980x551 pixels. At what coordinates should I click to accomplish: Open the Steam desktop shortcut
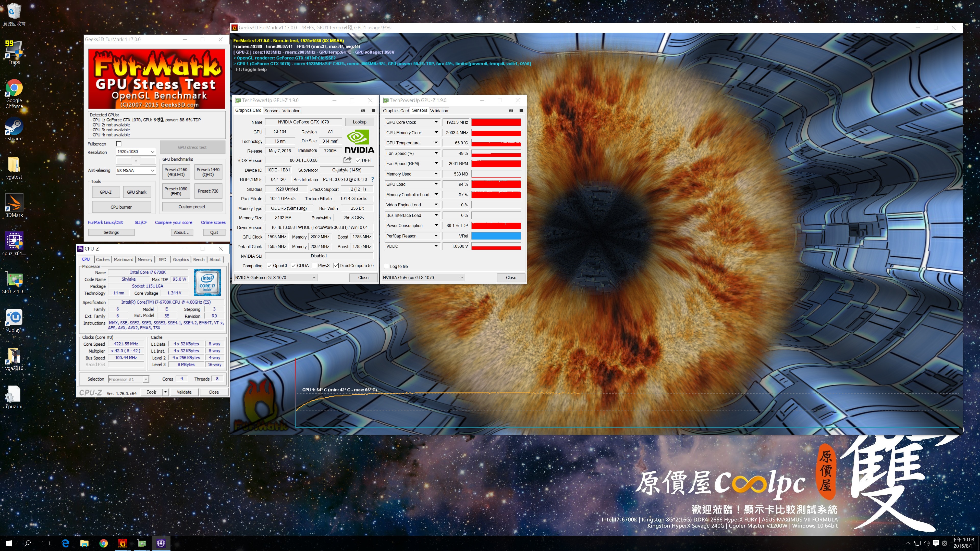point(14,130)
